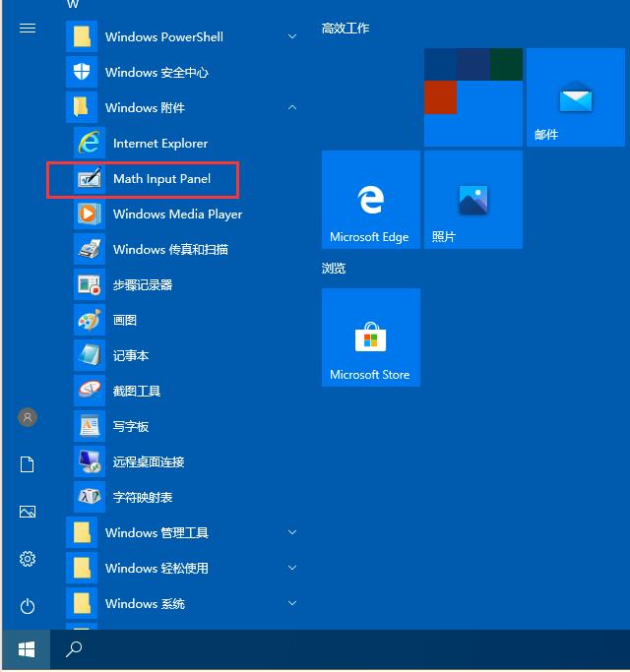
Task: Click the 浏览 group header
Action: (334, 269)
